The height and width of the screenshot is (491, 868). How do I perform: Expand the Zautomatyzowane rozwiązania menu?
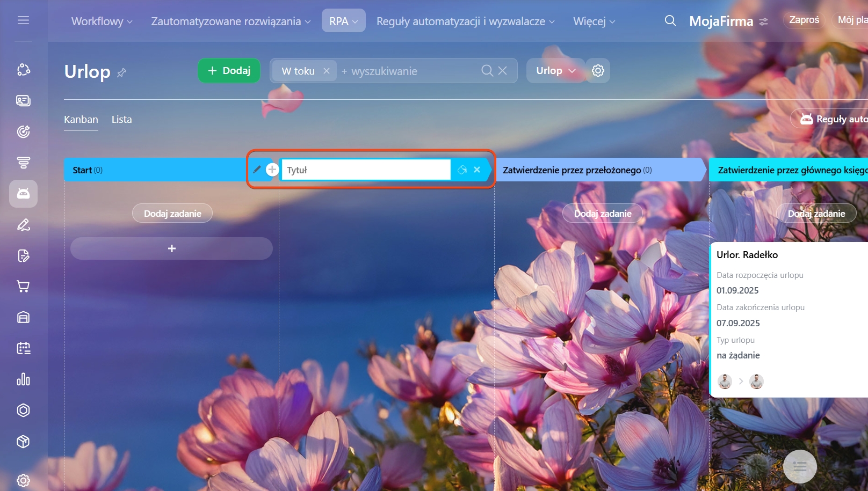[x=231, y=21]
